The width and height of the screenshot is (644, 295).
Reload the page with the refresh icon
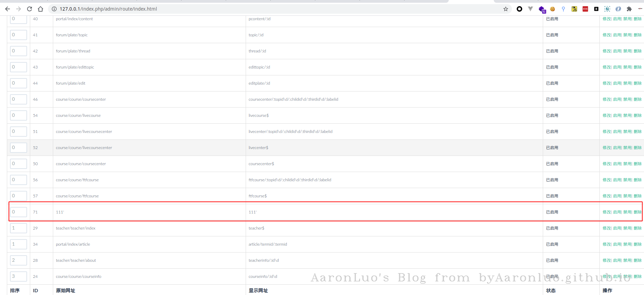[x=30, y=9]
